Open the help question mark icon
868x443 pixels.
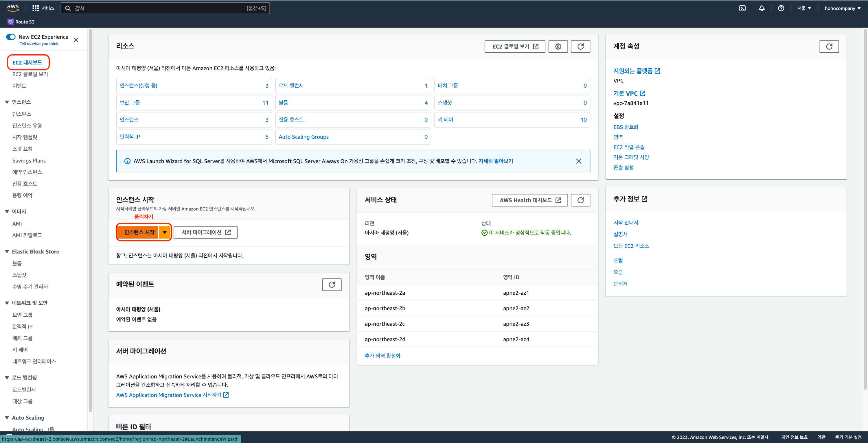pos(781,8)
